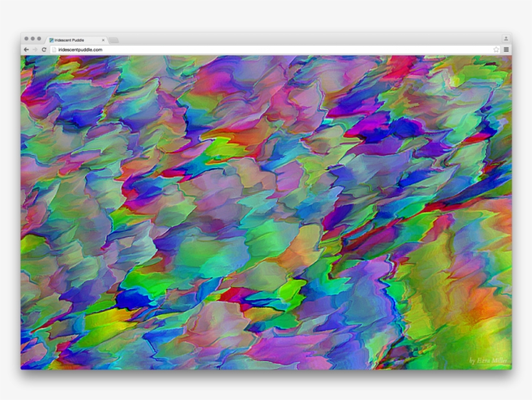Toggle the bookmark star in the omnibox

[x=496, y=49]
